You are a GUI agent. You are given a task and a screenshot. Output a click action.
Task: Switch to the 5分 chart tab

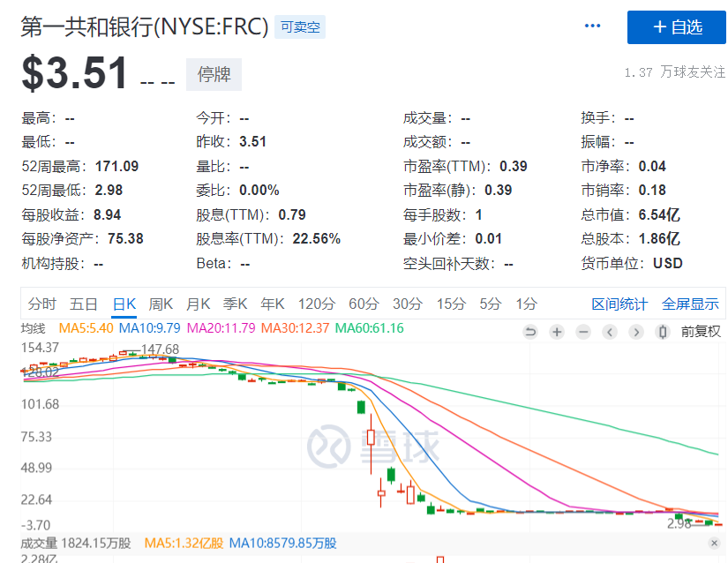(491, 304)
